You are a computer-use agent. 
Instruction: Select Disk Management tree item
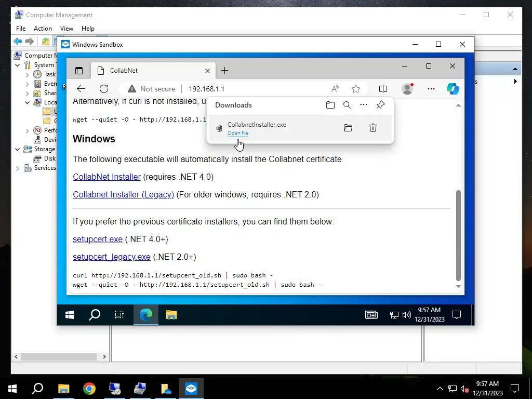tap(45, 158)
